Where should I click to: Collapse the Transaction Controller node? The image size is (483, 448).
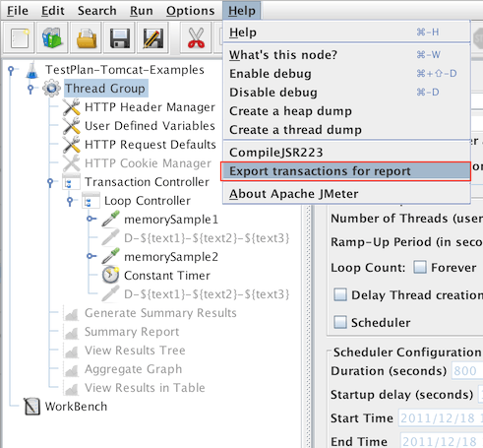coord(50,182)
